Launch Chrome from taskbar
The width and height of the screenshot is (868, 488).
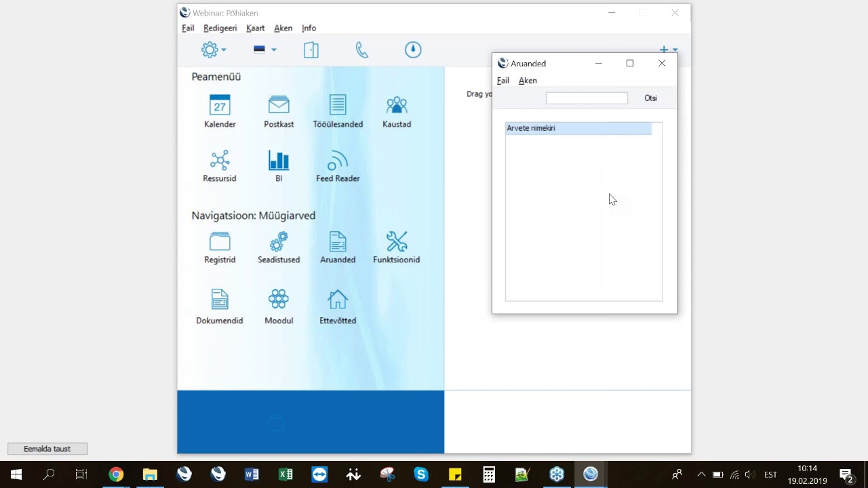116,474
